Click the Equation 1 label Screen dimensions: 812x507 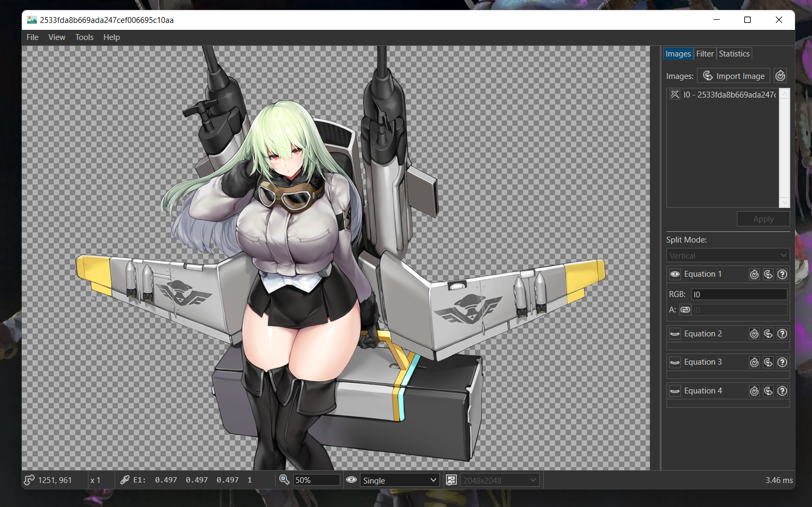[703, 274]
